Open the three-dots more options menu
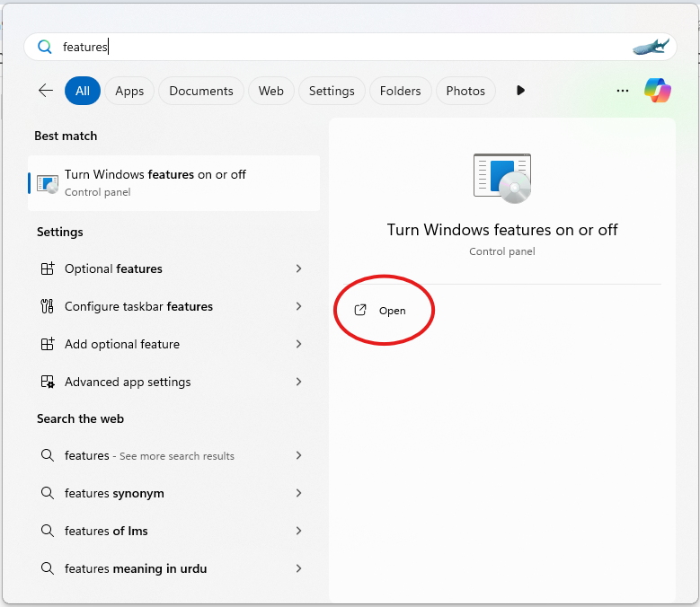The image size is (700, 607). pyautogui.click(x=623, y=91)
